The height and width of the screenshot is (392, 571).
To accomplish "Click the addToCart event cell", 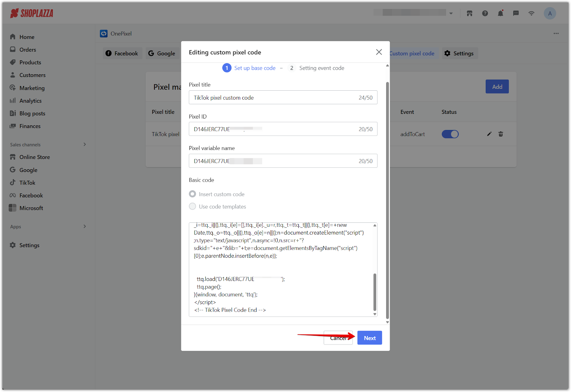I will pyautogui.click(x=413, y=134).
